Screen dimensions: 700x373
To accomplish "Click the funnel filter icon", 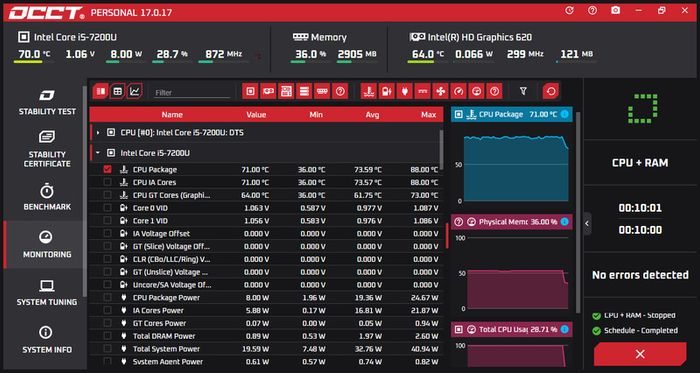I will 523,91.
